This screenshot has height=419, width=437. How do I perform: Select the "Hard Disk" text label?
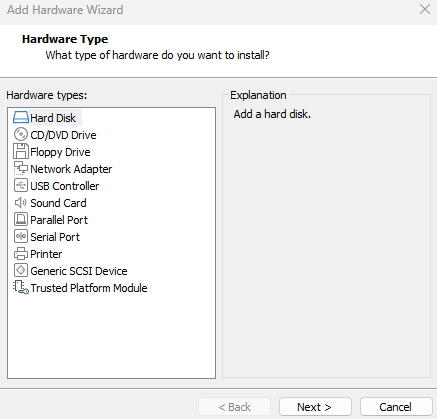53,118
